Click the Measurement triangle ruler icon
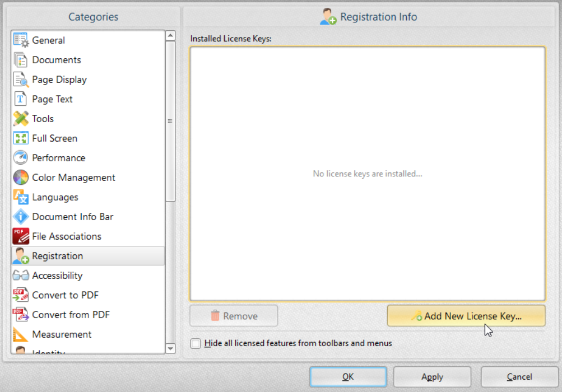 [21, 334]
